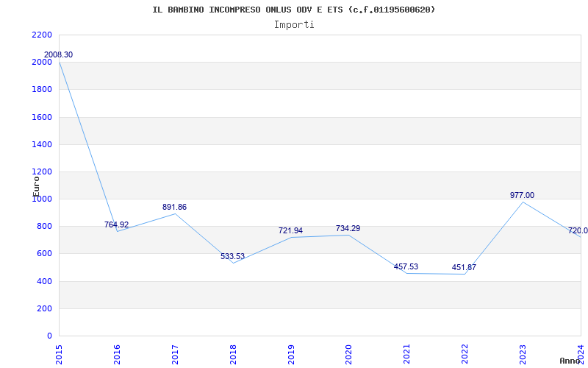
Task: Click the x-axis label 2017
Action: coord(175,354)
